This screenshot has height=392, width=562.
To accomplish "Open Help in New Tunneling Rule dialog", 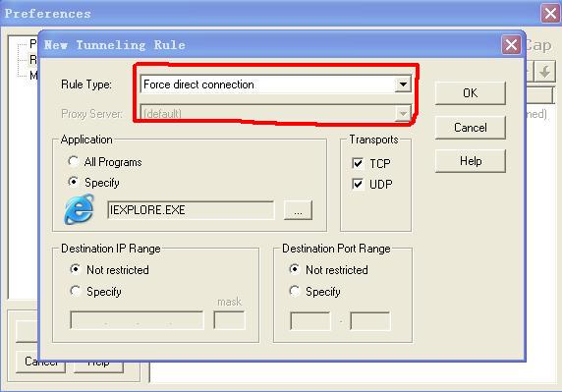I will click(x=471, y=161).
